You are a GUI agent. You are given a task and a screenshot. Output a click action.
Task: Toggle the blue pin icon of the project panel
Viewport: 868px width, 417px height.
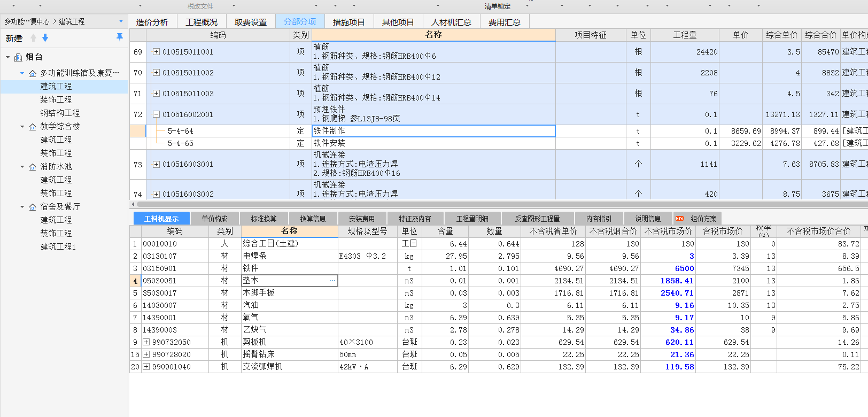120,37
